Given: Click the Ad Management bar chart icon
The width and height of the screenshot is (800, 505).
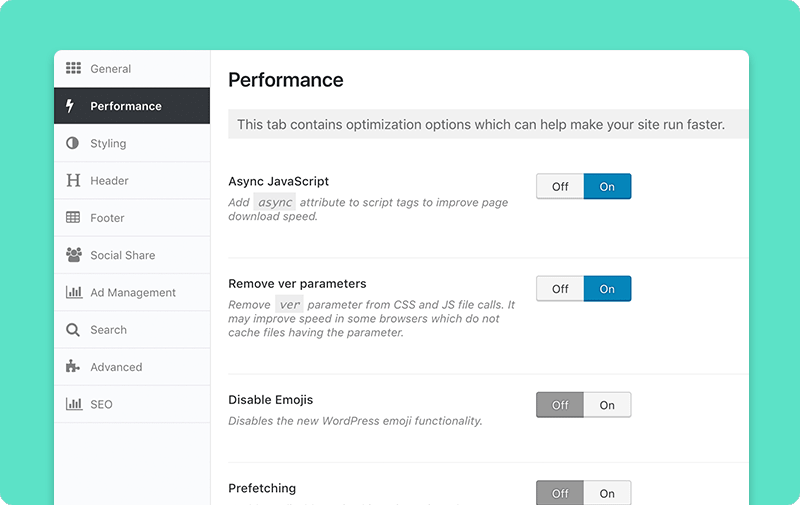Looking at the screenshot, I should coord(74,292).
